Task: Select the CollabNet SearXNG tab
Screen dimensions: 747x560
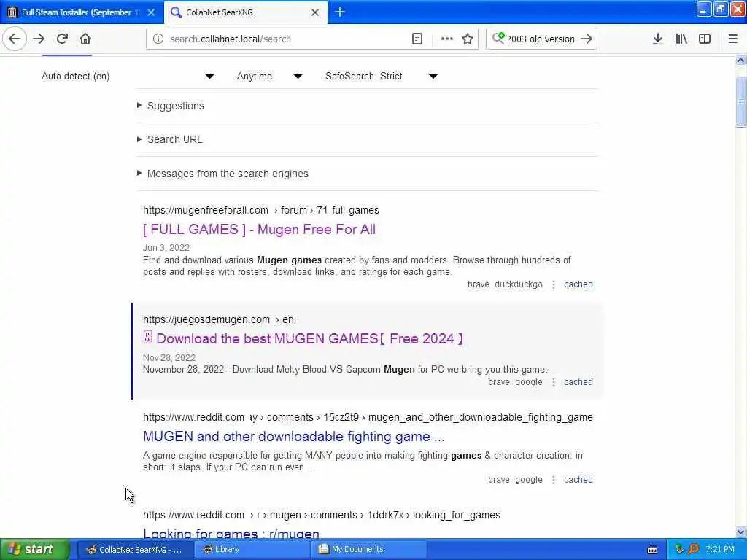Action: click(245, 12)
